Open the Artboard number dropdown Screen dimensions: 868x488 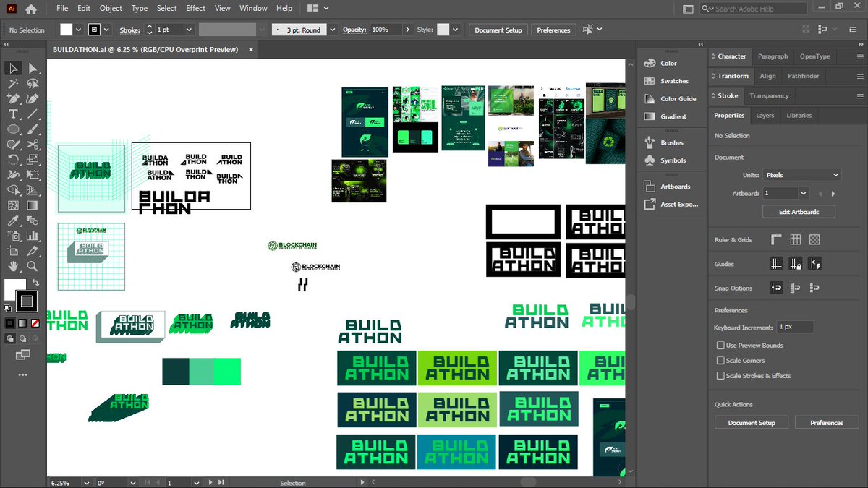(804, 194)
